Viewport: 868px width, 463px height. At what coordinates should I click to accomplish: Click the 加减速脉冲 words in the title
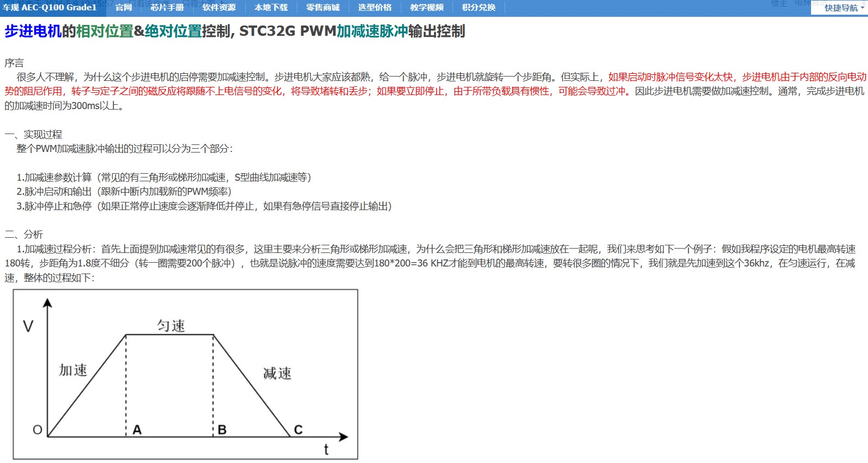pyautogui.click(x=372, y=31)
